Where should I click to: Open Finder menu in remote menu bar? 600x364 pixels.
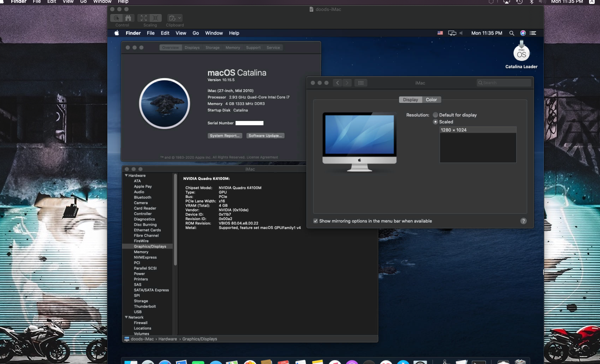133,33
